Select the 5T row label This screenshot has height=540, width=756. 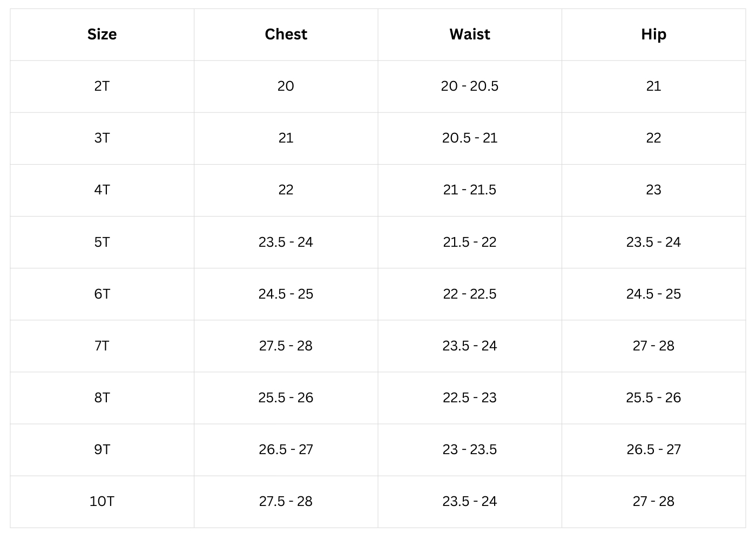coord(102,242)
